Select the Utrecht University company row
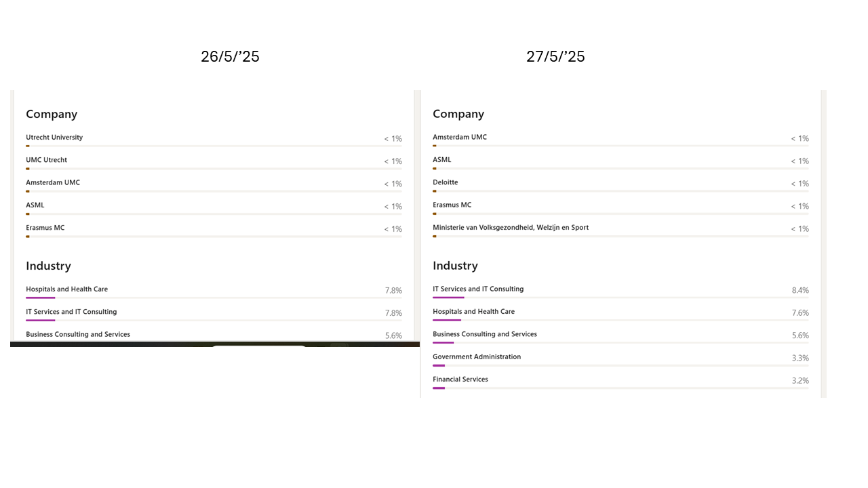Screen dimensions: 868x488 (x=54, y=138)
